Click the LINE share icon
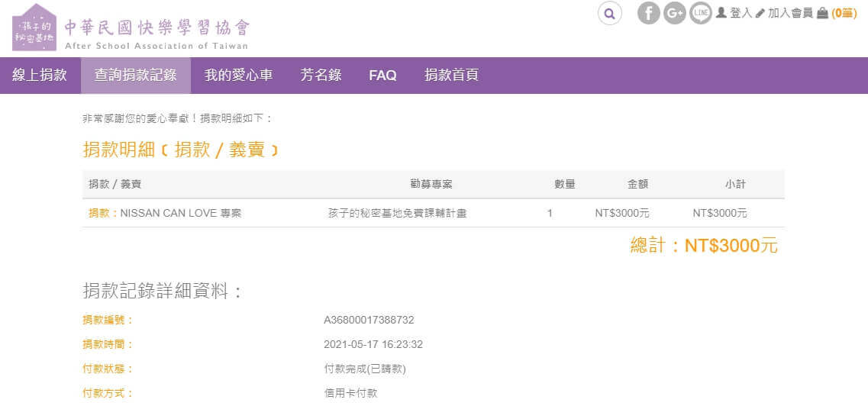Viewport: 868px width, 406px height. coord(700,13)
